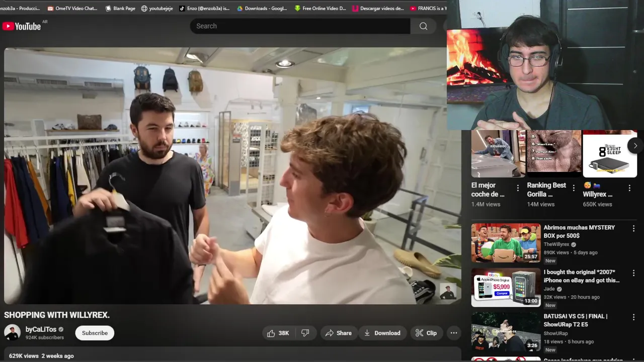Focus the YouTube Search input field
Image resolution: width=644 pixels, height=362 pixels.
(300, 26)
